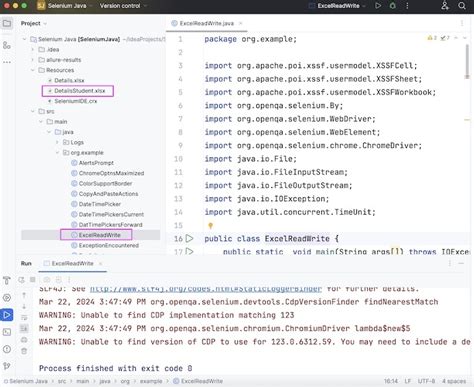Show more tool windows (three dots)
474x387 pixels.
[x=7, y=62]
